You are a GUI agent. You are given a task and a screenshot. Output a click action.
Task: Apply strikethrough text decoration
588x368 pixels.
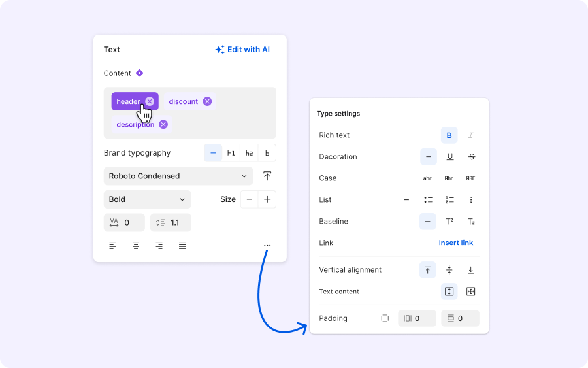[471, 157]
